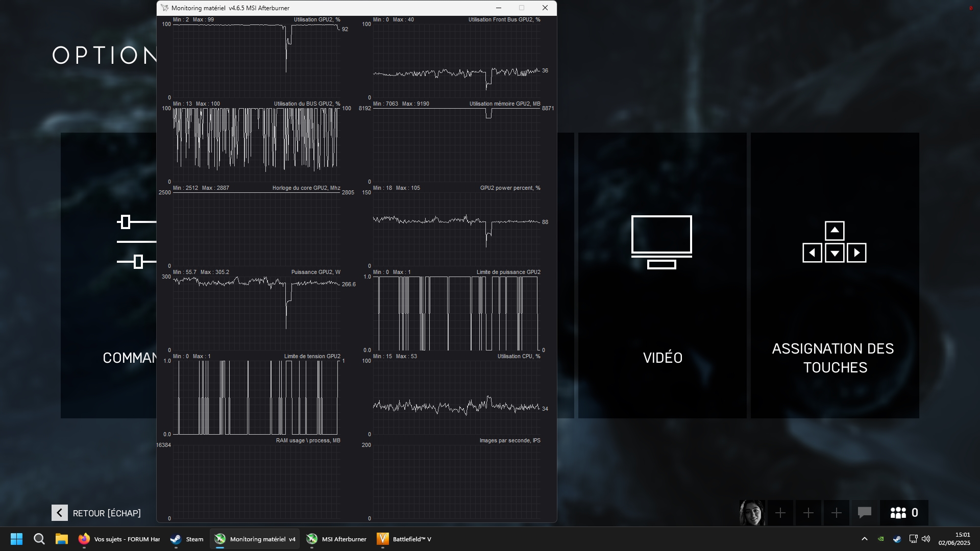Click the CPU usage graph
The image size is (980, 551).
456,398
